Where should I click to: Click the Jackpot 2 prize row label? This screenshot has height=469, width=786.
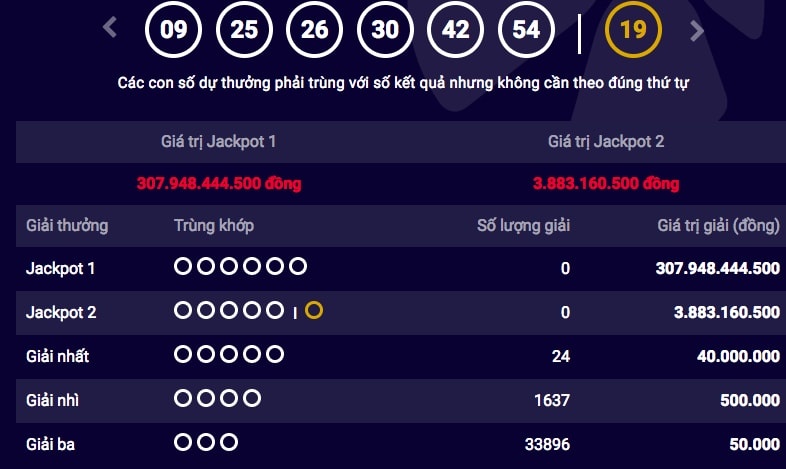coord(60,312)
